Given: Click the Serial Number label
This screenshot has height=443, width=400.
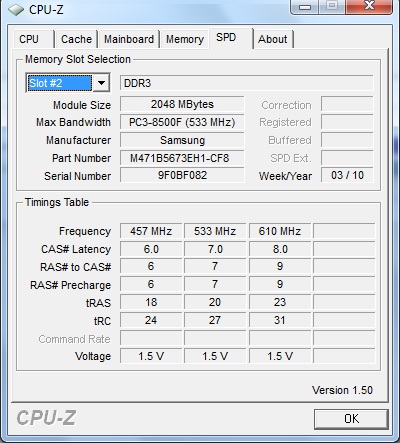Looking at the screenshot, I should [x=77, y=176].
